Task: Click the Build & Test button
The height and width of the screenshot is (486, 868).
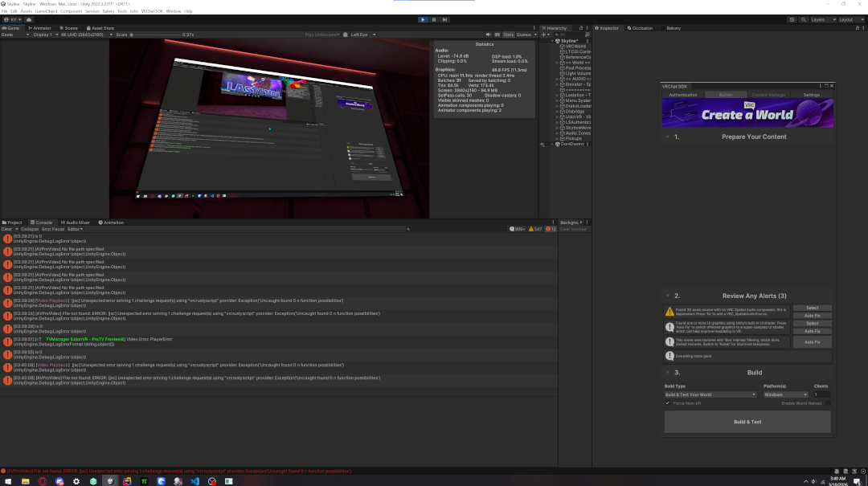Action: [x=747, y=422]
